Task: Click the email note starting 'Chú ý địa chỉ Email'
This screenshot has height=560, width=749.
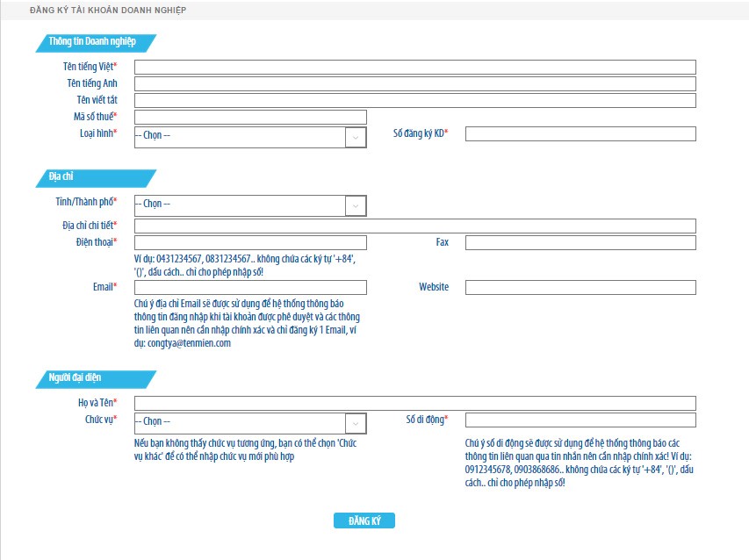Action: pos(247,323)
